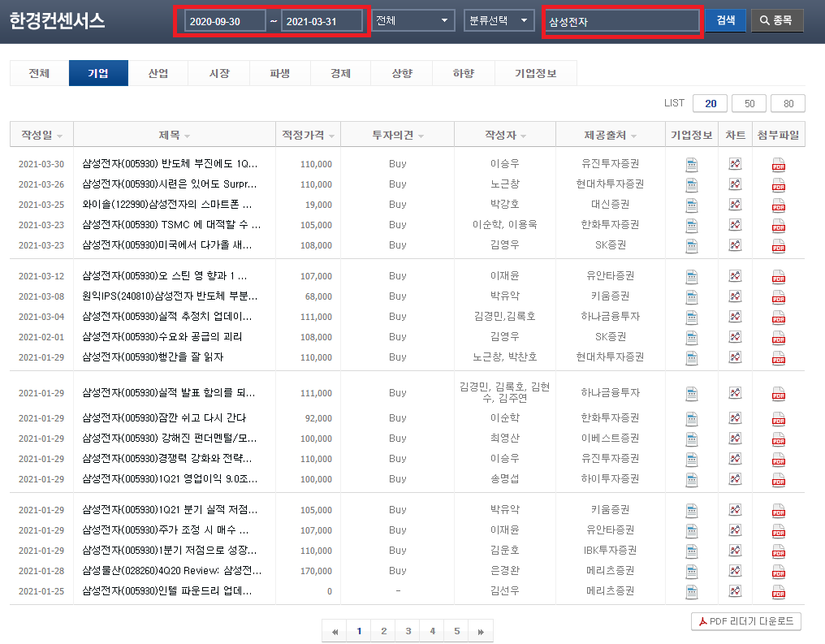Download PDF for 인텔 파운드리 업데 report
Viewport: 825px width, 644px height.
point(778,592)
